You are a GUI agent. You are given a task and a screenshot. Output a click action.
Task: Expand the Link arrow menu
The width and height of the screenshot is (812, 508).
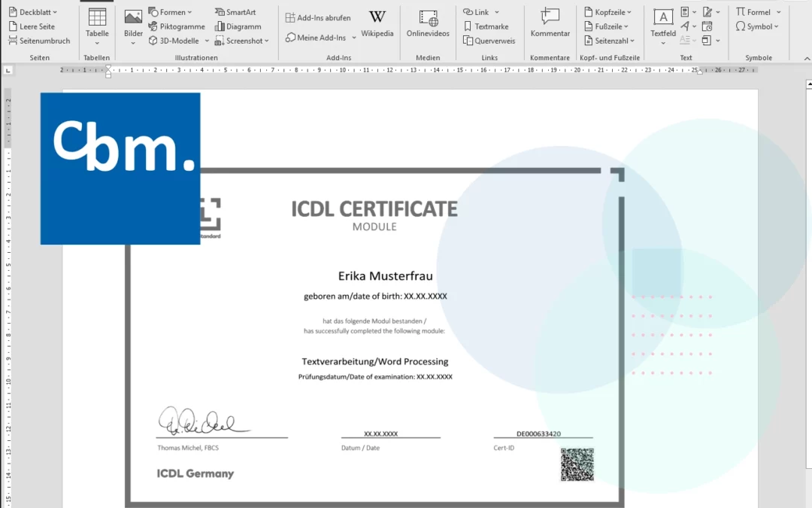(x=497, y=12)
